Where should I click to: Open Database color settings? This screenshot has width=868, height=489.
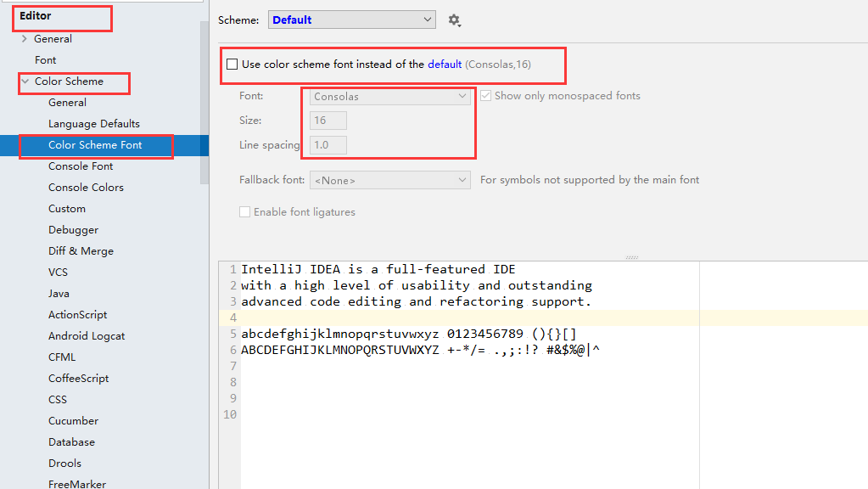[71, 442]
